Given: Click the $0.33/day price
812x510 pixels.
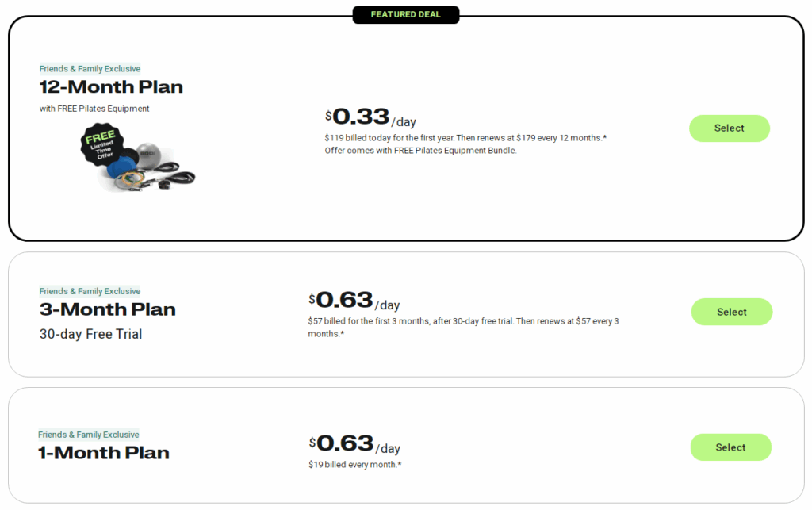Looking at the screenshot, I should click(x=370, y=117).
